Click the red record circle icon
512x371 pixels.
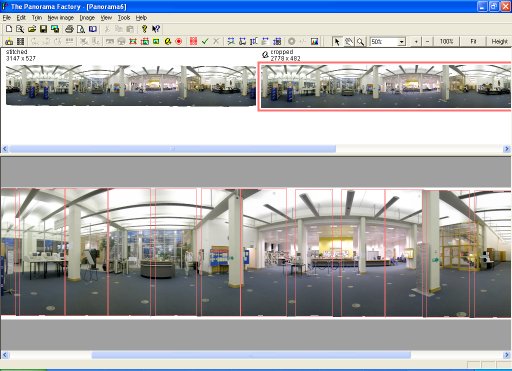(179, 41)
